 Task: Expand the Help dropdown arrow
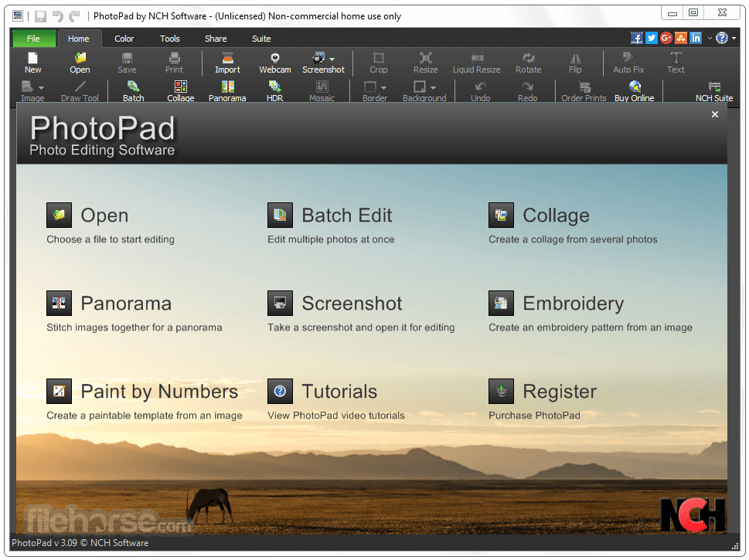click(x=734, y=38)
